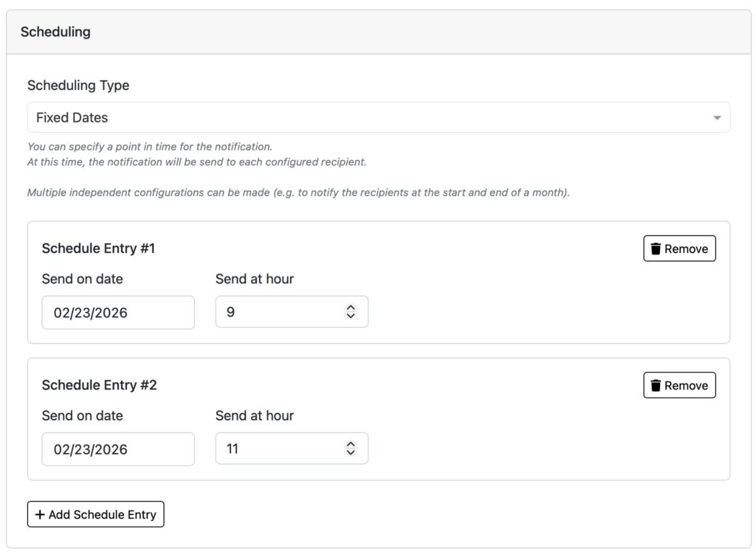The width and height of the screenshot is (756, 557).
Task: Click the Scheduling Type label
Action: (x=78, y=86)
